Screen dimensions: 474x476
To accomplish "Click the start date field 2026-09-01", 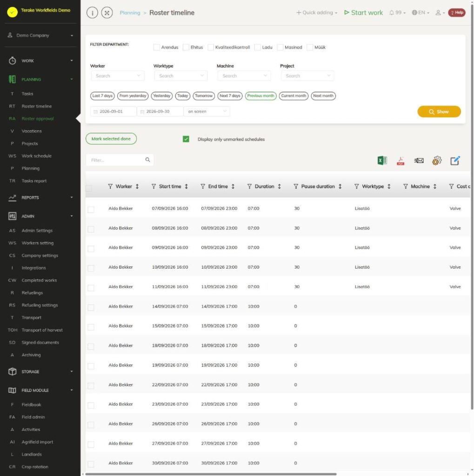I will pos(113,112).
